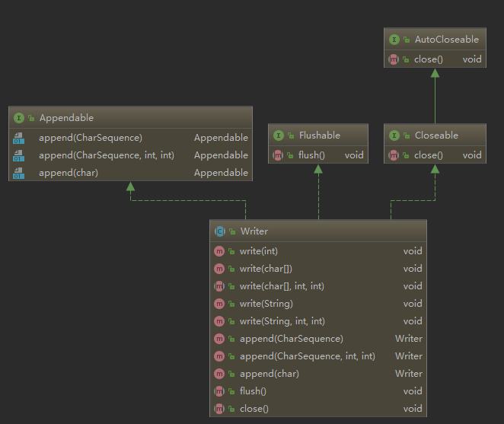
Task: Select write(String, int, int) method
Action: point(282,321)
